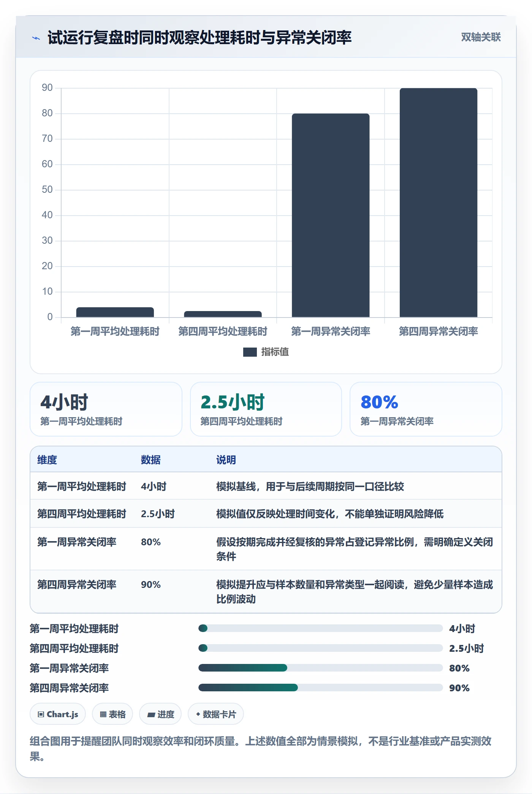Viewport: 532px width, 794px height.
Task: Click the 维度 column header
Action: pos(47,460)
